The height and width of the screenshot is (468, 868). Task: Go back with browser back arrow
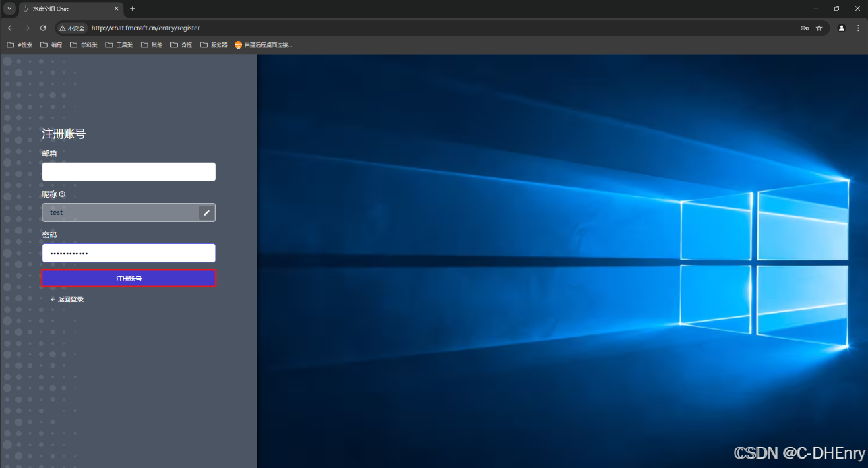tap(10, 28)
